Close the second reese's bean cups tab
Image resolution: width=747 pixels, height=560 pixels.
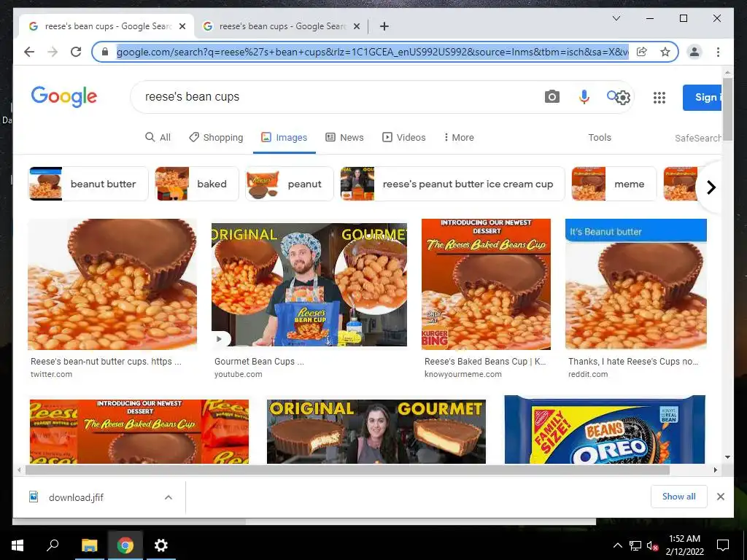point(356,26)
